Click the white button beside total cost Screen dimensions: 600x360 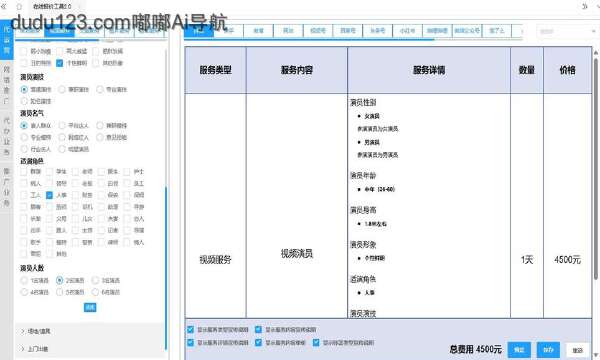tap(577, 350)
